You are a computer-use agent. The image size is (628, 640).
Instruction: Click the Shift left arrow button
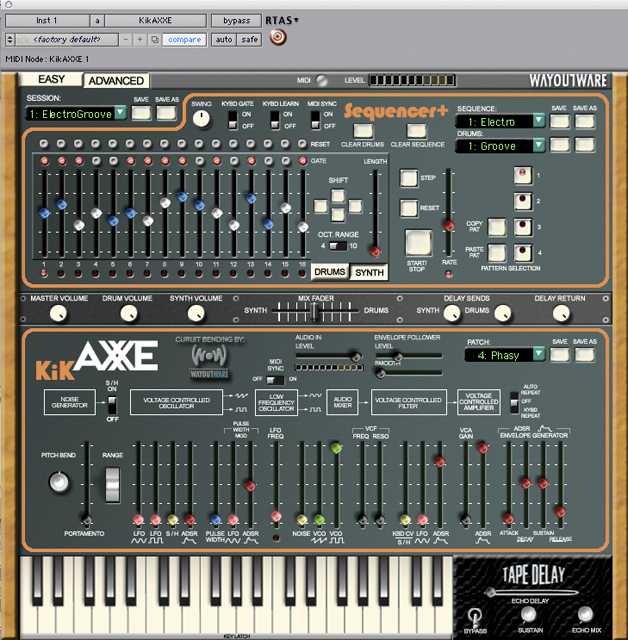click(320, 206)
